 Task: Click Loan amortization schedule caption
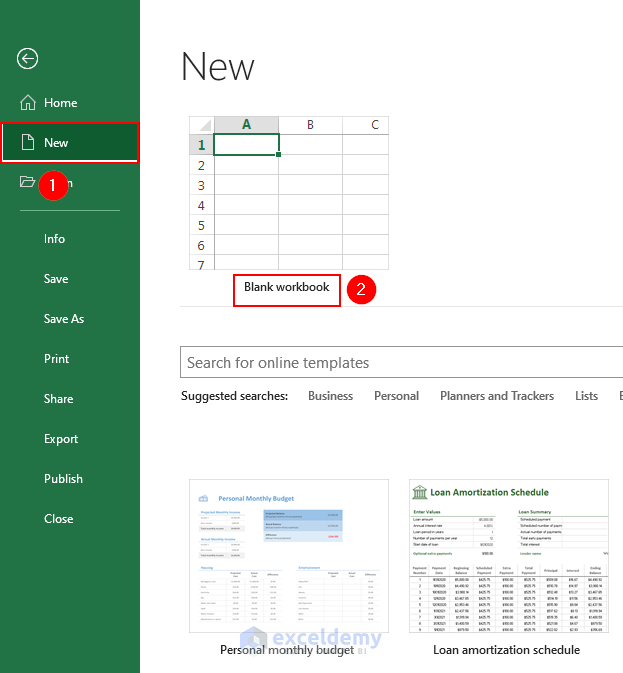click(x=506, y=650)
